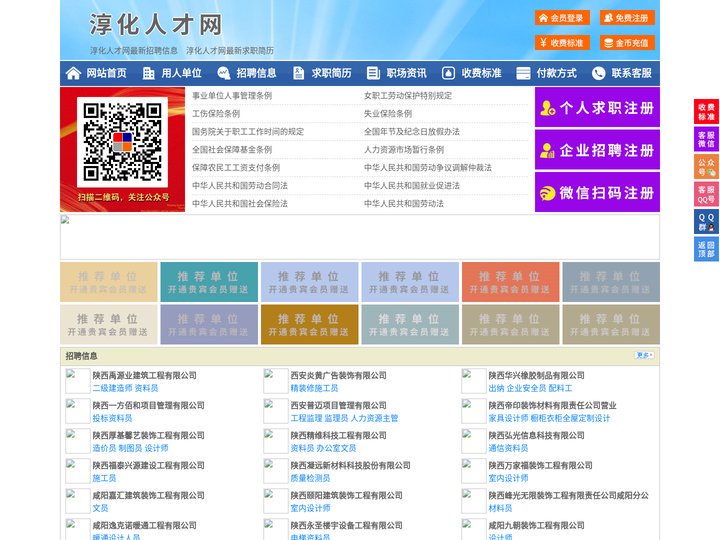The height and width of the screenshot is (540, 720).
Task: Open the 失业保险条例 link
Action: pos(388,113)
